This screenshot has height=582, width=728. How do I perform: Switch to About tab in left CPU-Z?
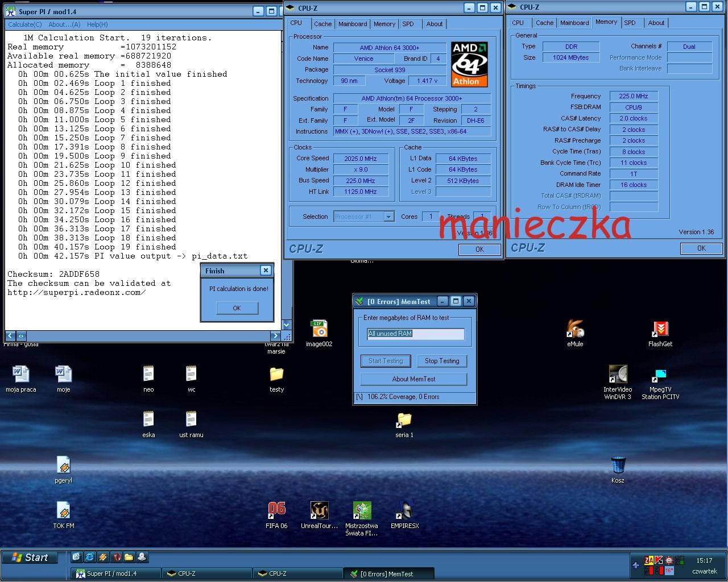435,24
